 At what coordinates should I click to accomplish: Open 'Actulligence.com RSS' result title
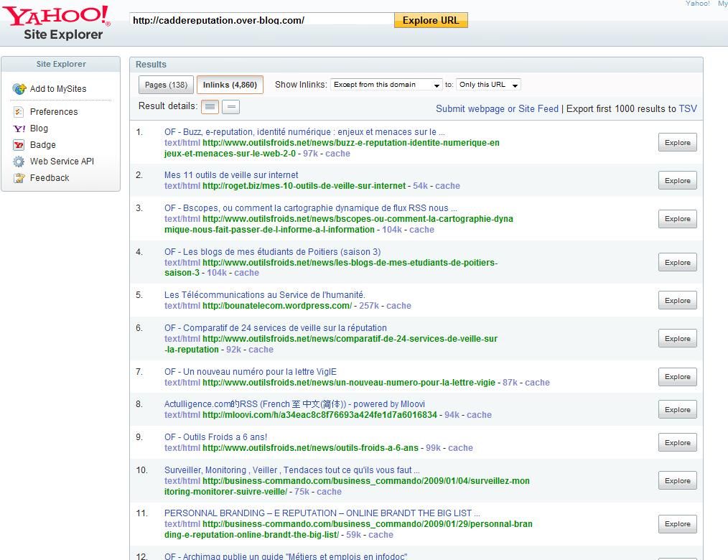click(x=294, y=404)
